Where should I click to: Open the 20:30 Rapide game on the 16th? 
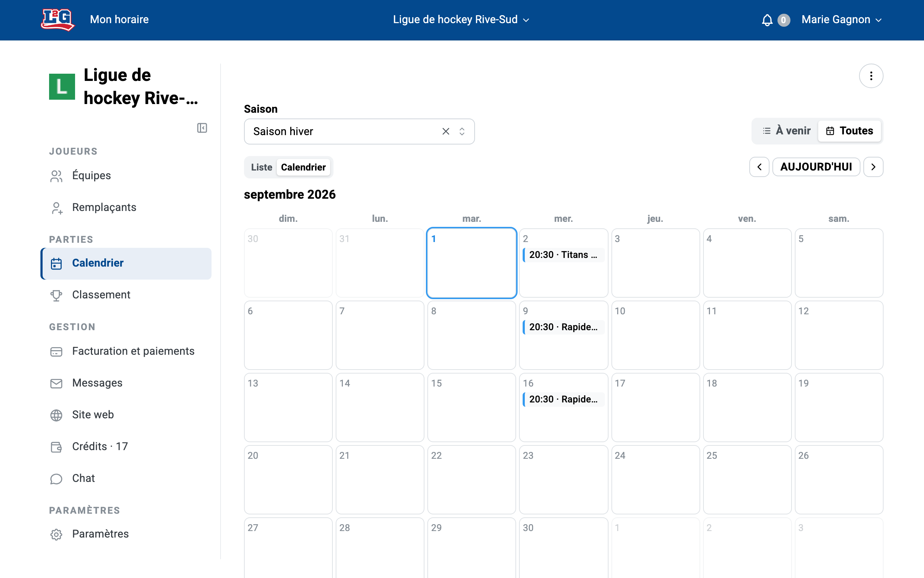(x=563, y=400)
